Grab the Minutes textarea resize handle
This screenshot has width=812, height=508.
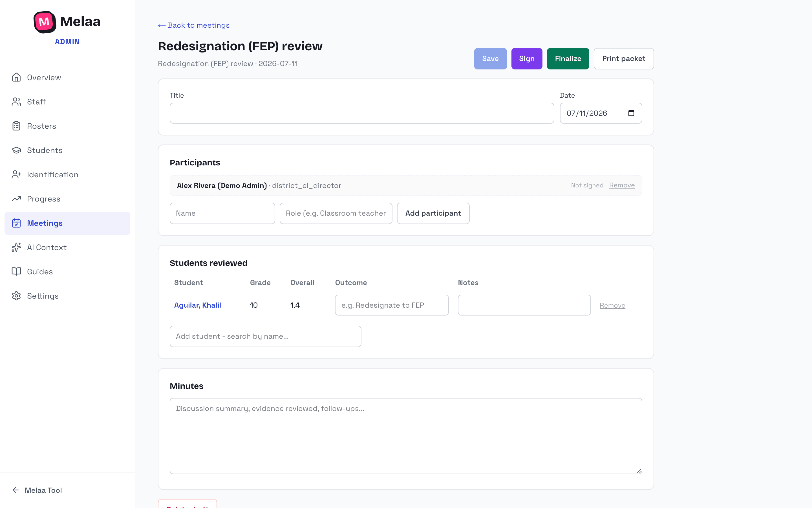coord(639,471)
